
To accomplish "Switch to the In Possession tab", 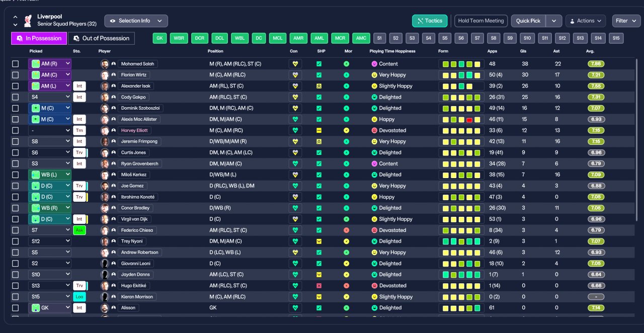I will [39, 38].
